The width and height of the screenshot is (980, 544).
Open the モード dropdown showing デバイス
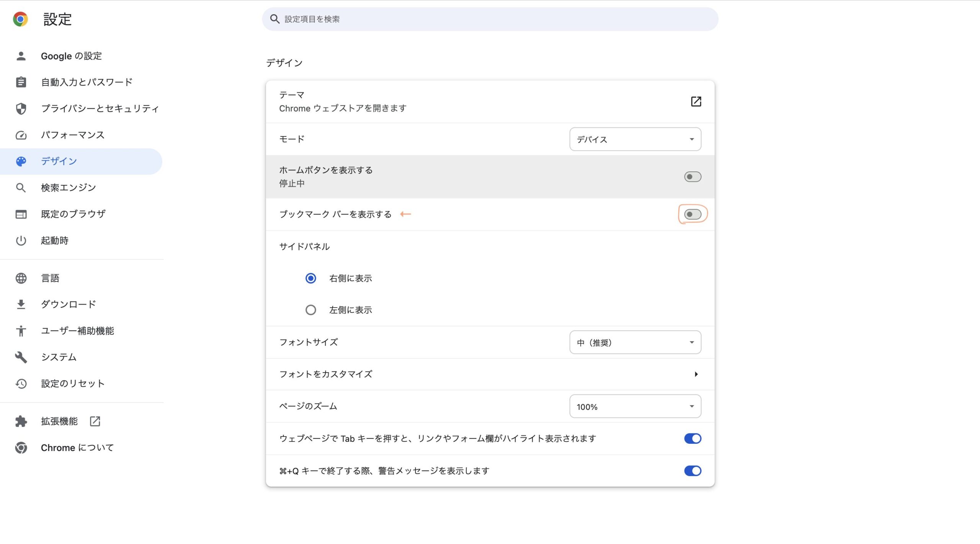click(635, 139)
